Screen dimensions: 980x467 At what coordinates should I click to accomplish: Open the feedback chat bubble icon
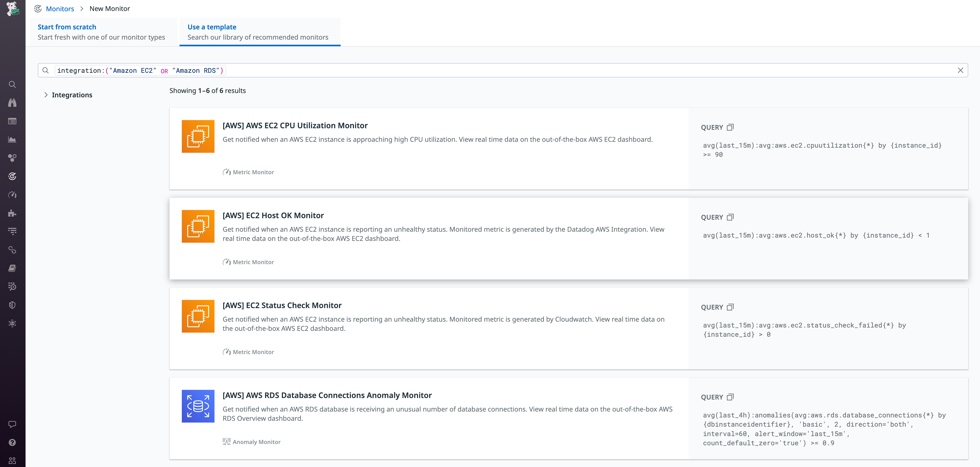[x=13, y=424]
